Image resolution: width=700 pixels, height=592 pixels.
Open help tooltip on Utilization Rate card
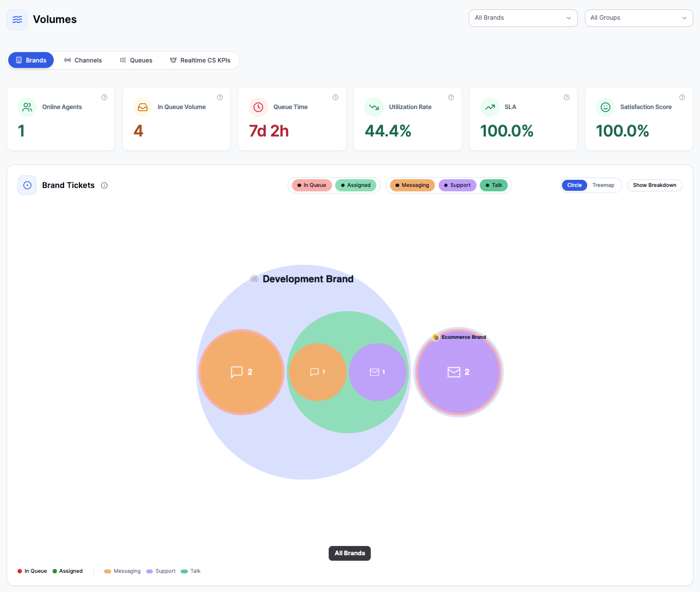point(451,98)
